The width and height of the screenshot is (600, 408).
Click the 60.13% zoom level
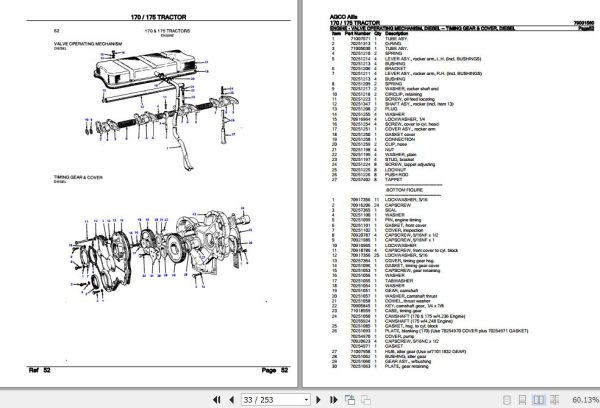pos(585,400)
